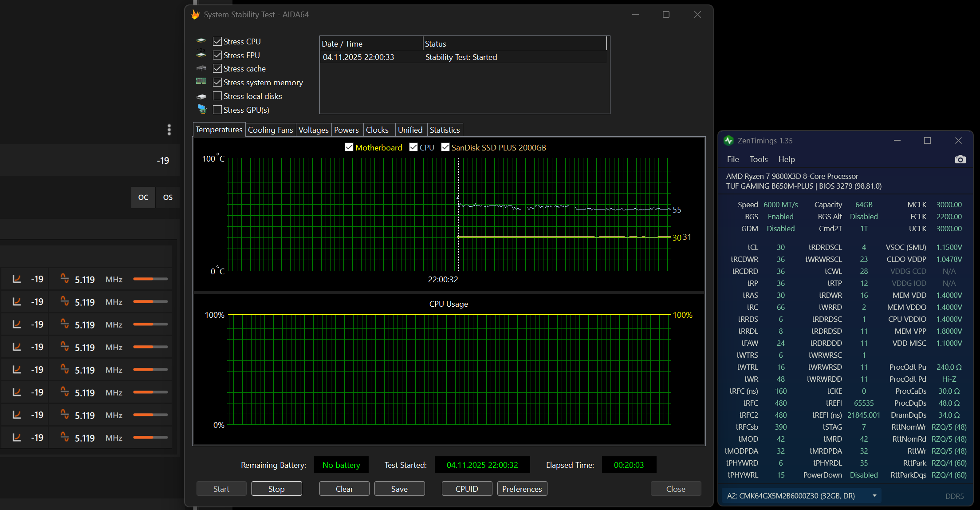This screenshot has width=980, height=510.
Task: Click the 64GB capacity value
Action: [x=864, y=205]
